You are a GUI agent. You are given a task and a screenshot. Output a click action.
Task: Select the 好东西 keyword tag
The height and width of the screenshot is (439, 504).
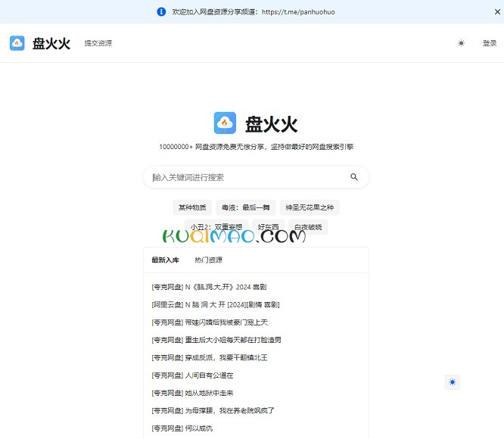[x=268, y=227]
